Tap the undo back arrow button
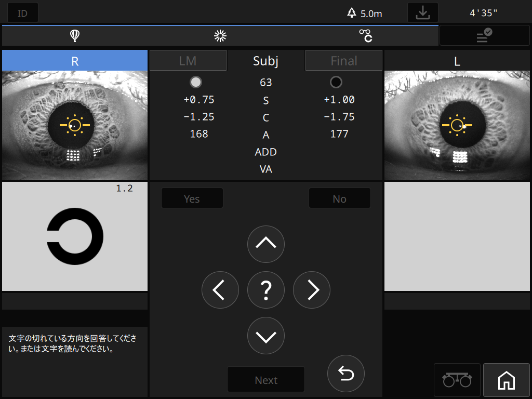The image size is (532, 399). pos(346,374)
